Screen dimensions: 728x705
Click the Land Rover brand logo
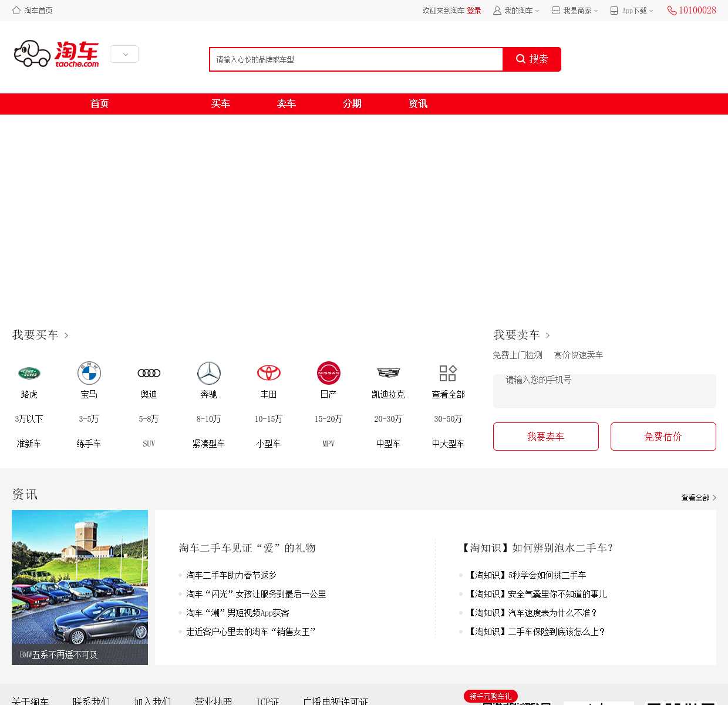(x=29, y=373)
